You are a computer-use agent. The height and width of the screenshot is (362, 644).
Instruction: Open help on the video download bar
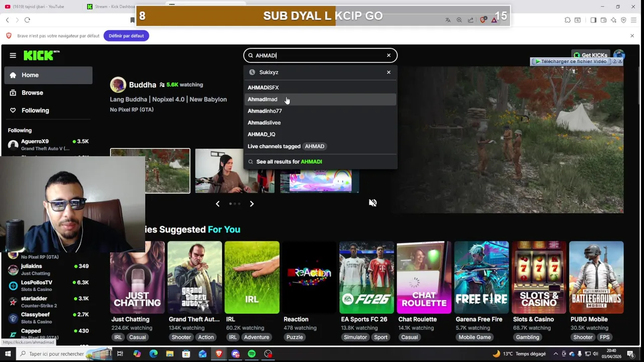click(x=614, y=61)
